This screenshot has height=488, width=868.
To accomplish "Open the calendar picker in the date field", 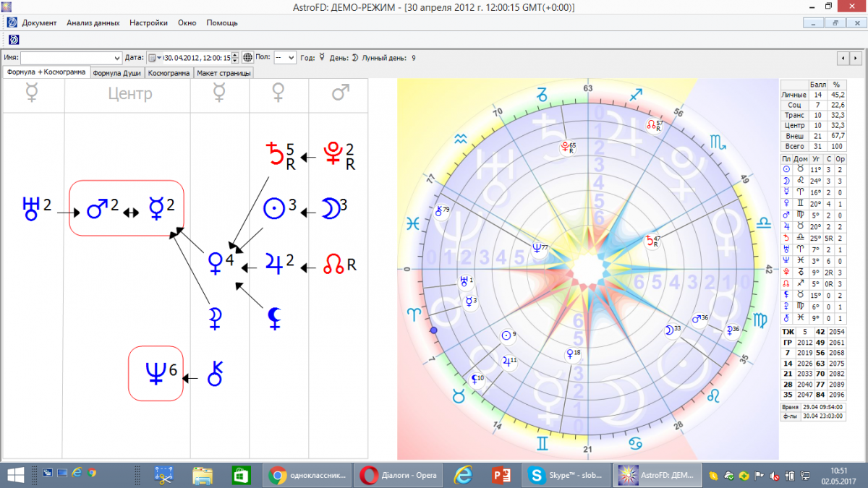I will pos(154,58).
